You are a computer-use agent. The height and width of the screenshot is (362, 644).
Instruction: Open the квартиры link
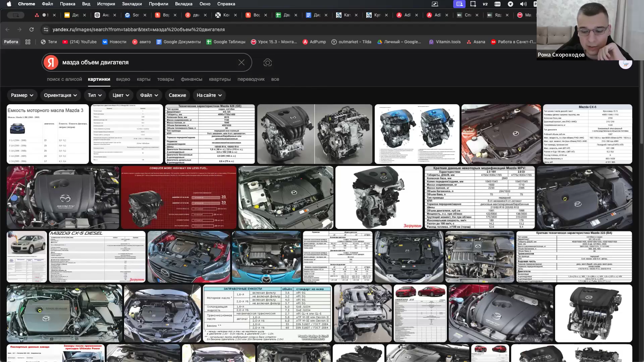coord(220,79)
